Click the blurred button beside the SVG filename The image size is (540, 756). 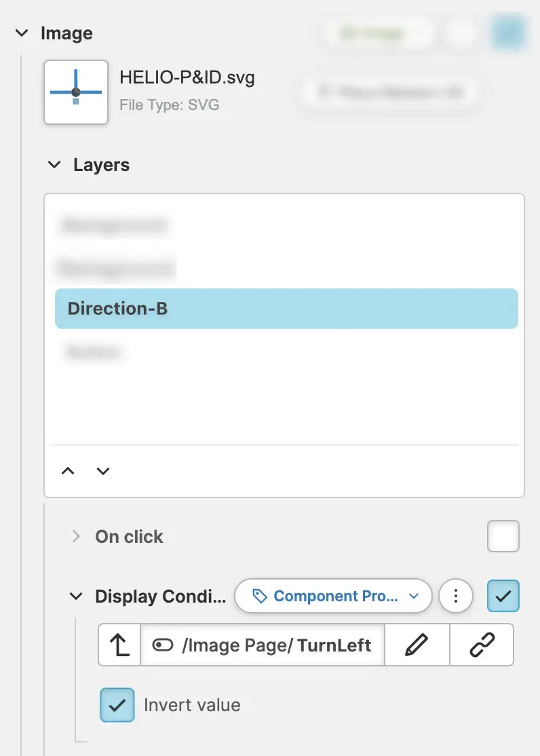coord(390,92)
